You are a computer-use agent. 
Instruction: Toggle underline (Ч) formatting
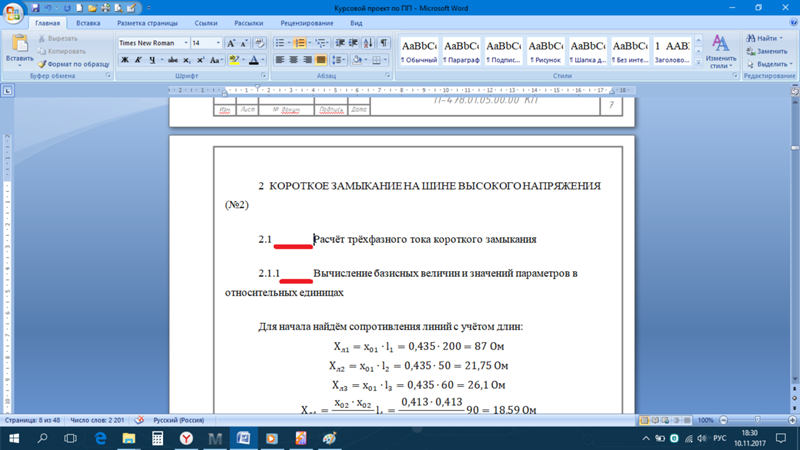152,60
